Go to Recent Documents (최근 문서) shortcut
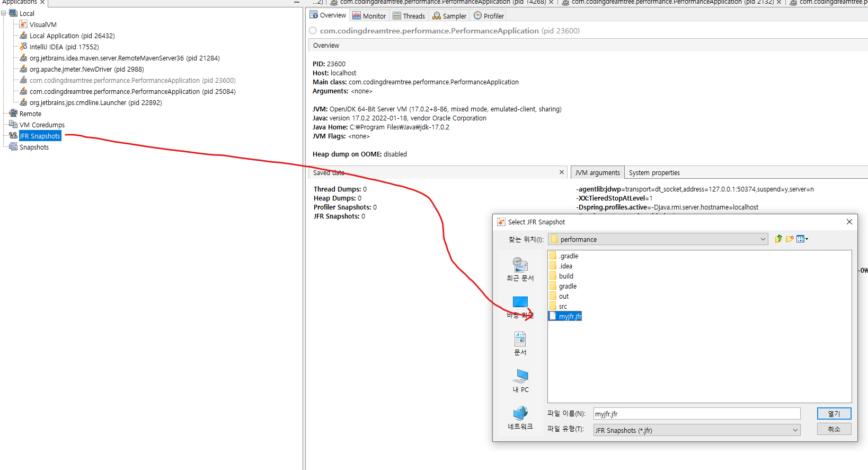The image size is (868, 470). (520, 269)
